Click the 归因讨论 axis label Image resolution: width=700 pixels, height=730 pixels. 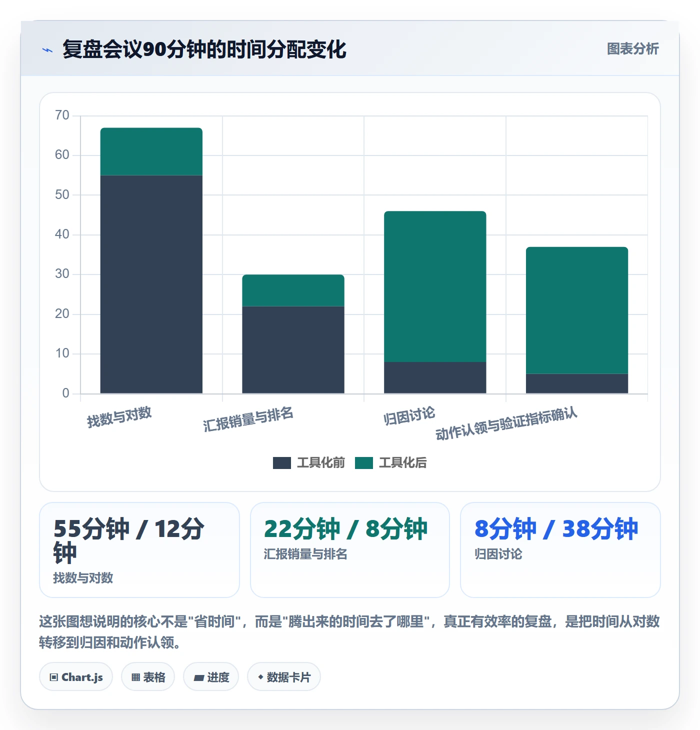point(409,416)
